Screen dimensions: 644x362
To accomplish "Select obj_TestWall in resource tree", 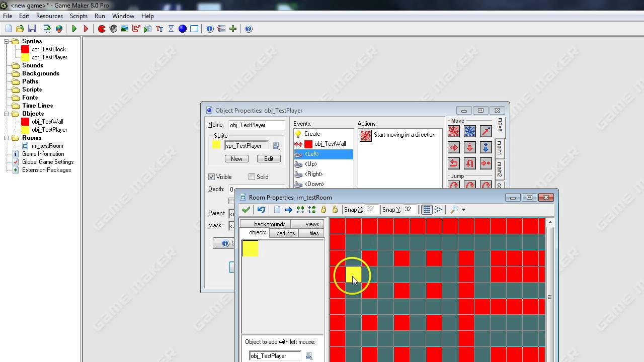I will click(47, 122).
